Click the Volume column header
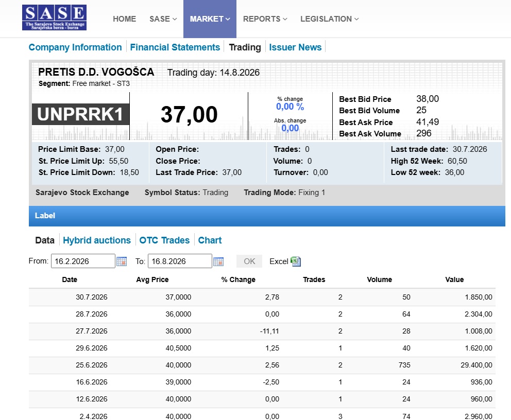 point(379,279)
